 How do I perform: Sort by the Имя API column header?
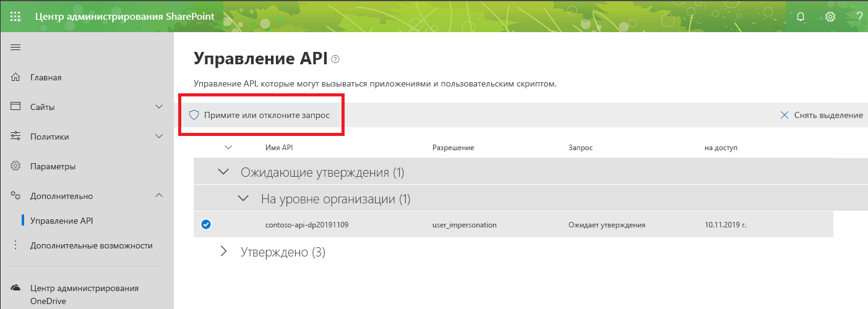click(278, 148)
